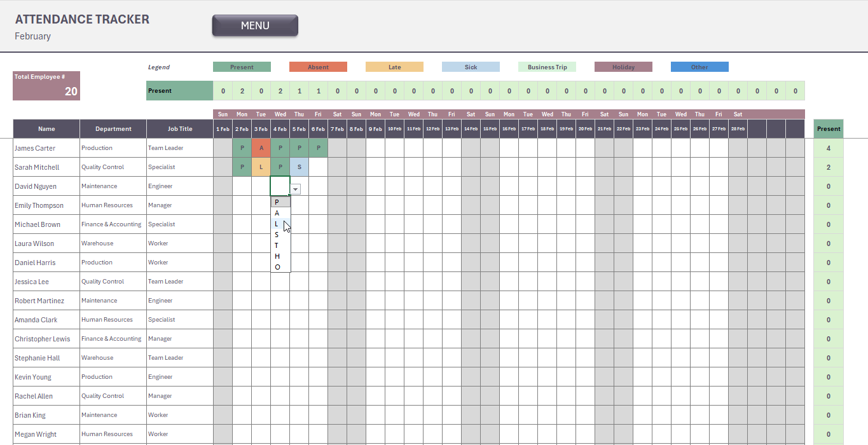Viewport: 868px width, 445px height.
Task: Click the red Absent legend swatch
Action: pos(318,67)
